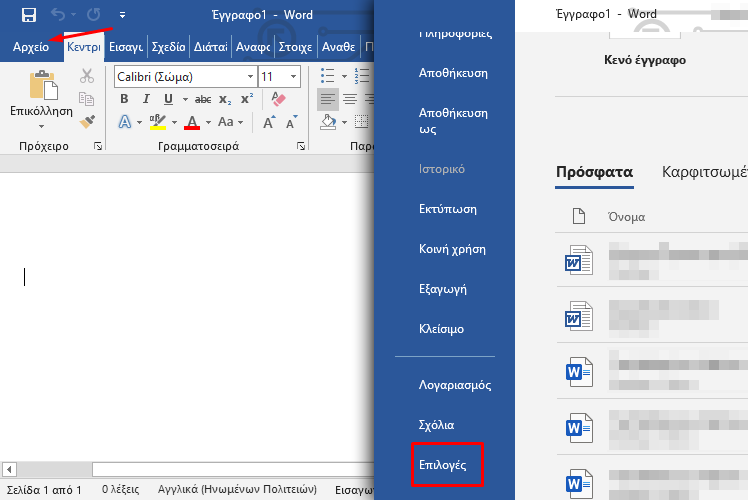The width and height of the screenshot is (748, 500).
Task: Click the Format Painter brush icon
Action: pos(87,121)
